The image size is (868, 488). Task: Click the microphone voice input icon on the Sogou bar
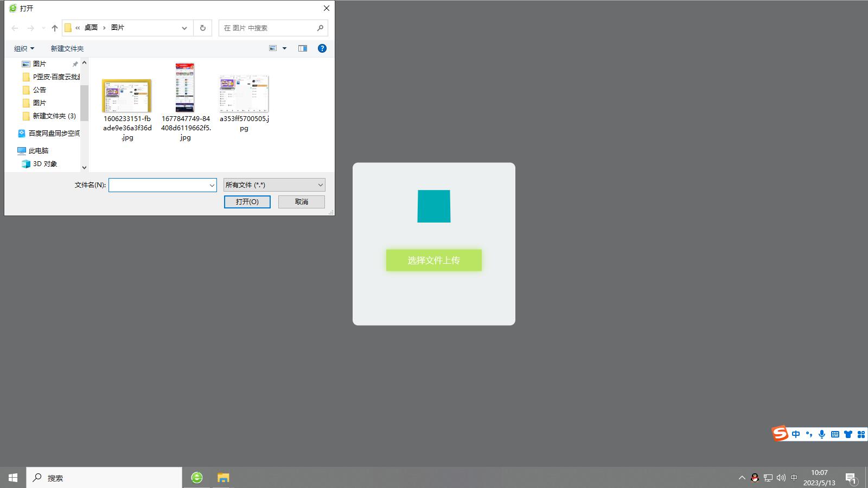pyautogui.click(x=822, y=434)
